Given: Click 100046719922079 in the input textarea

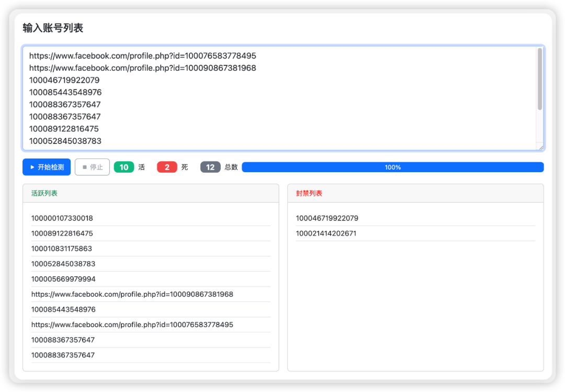Looking at the screenshot, I should (64, 80).
